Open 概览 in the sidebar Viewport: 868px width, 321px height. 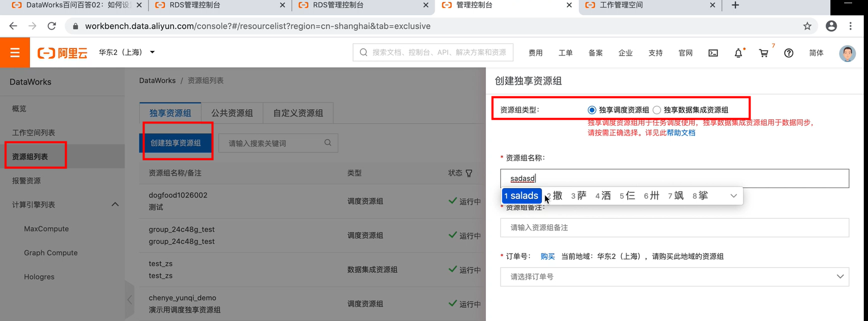(19, 109)
